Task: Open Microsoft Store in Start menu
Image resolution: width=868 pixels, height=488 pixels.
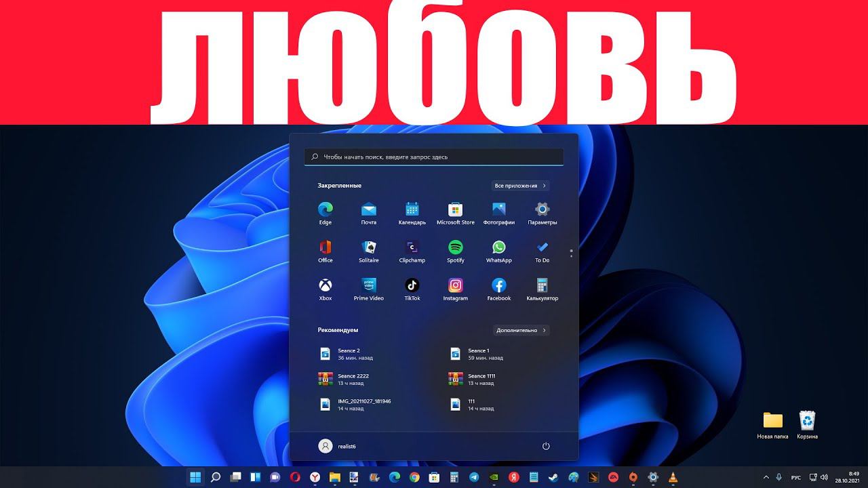Action: [x=456, y=213]
